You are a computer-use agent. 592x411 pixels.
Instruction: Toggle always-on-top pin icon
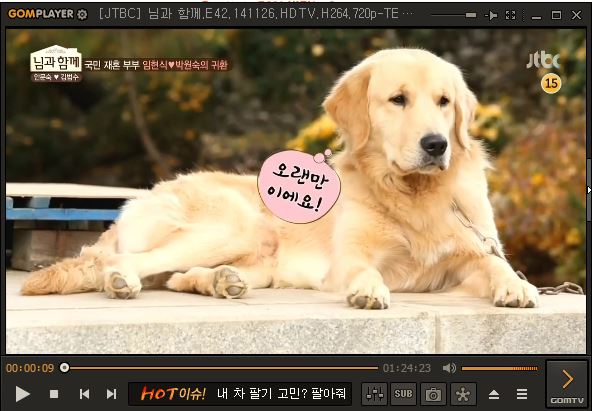[x=491, y=15]
